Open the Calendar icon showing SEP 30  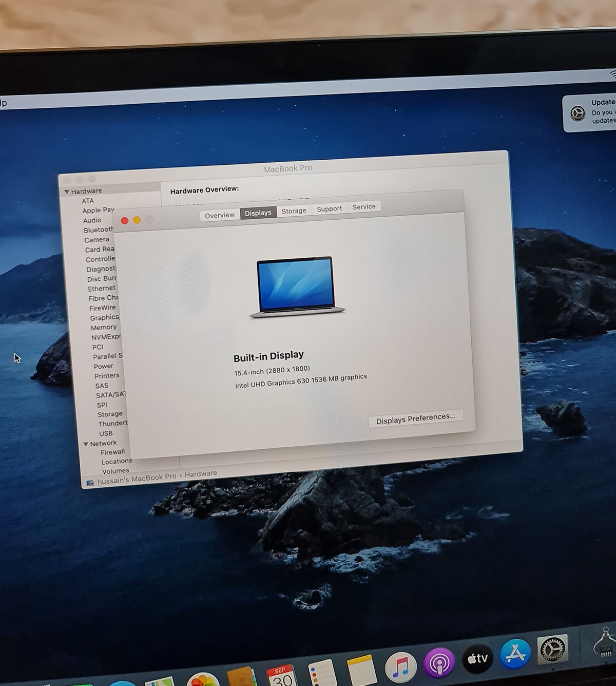(x=282, y=675)
